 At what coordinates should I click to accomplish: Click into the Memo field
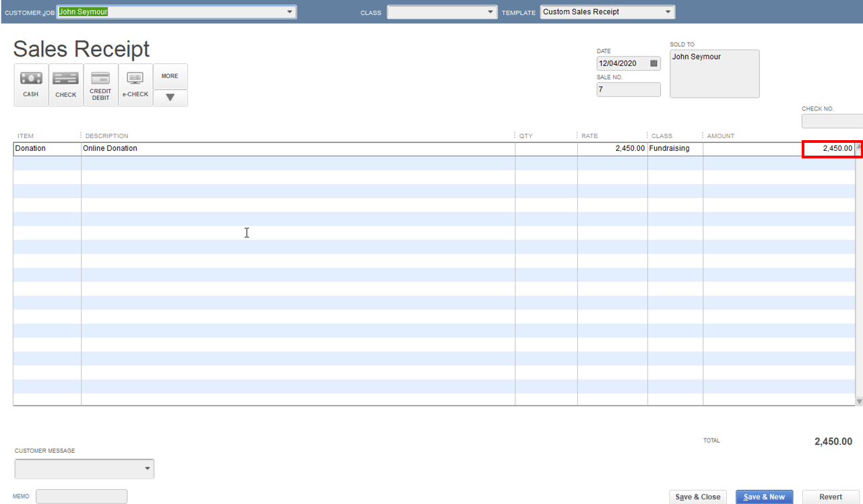(82, 497)
